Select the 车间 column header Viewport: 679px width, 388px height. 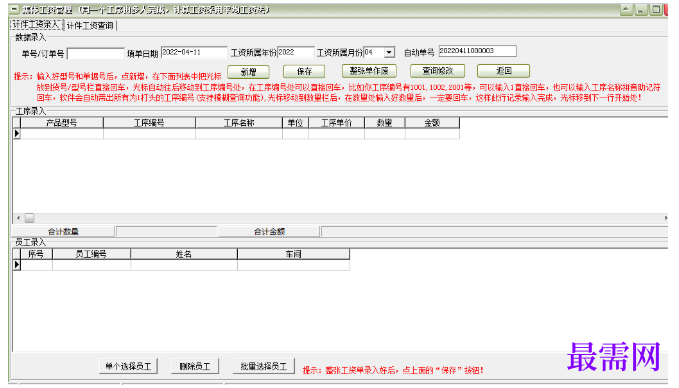coord(293,254)
